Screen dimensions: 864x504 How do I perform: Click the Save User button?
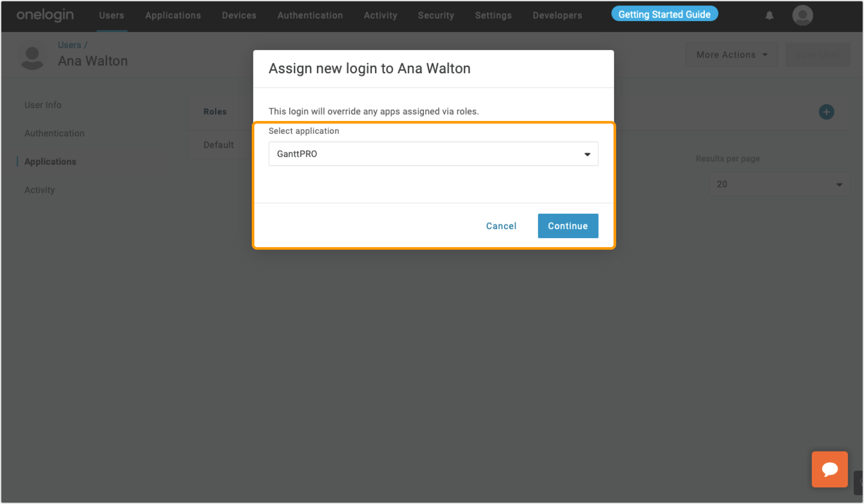[817, 55]
